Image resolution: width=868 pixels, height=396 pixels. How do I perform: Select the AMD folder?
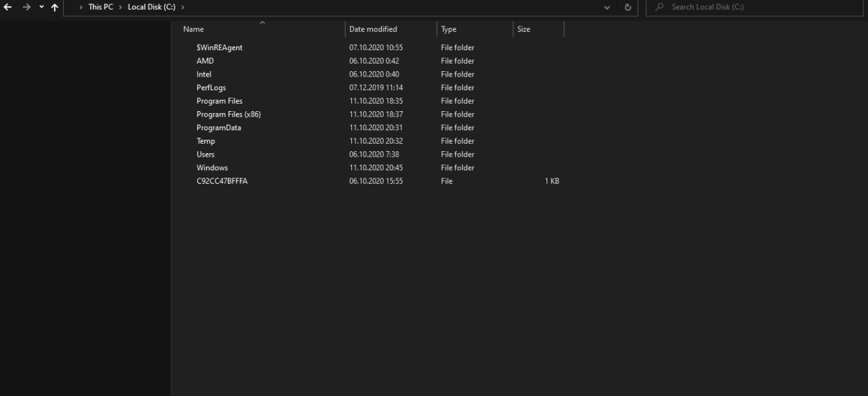205,61
